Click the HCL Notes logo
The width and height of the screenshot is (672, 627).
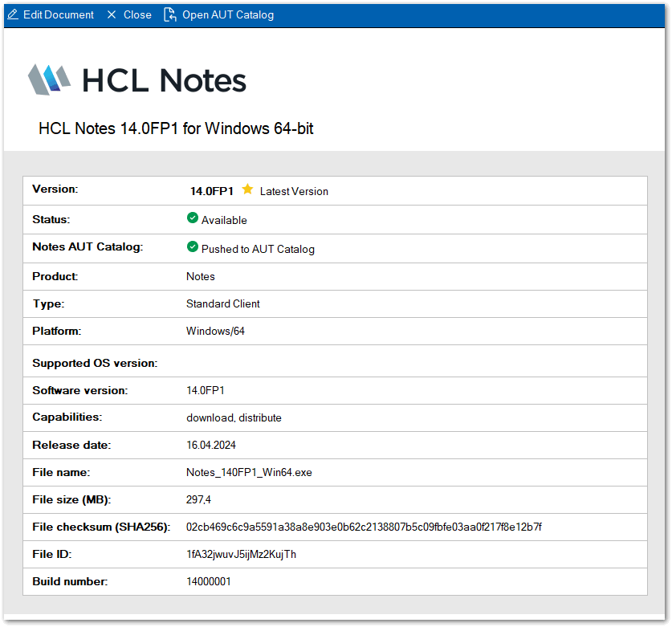point(137,80)
